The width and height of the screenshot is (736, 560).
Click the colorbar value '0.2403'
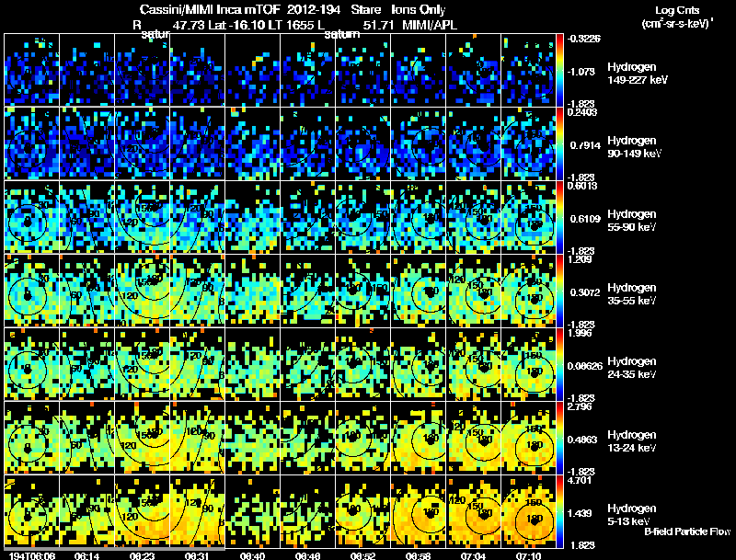582,111
